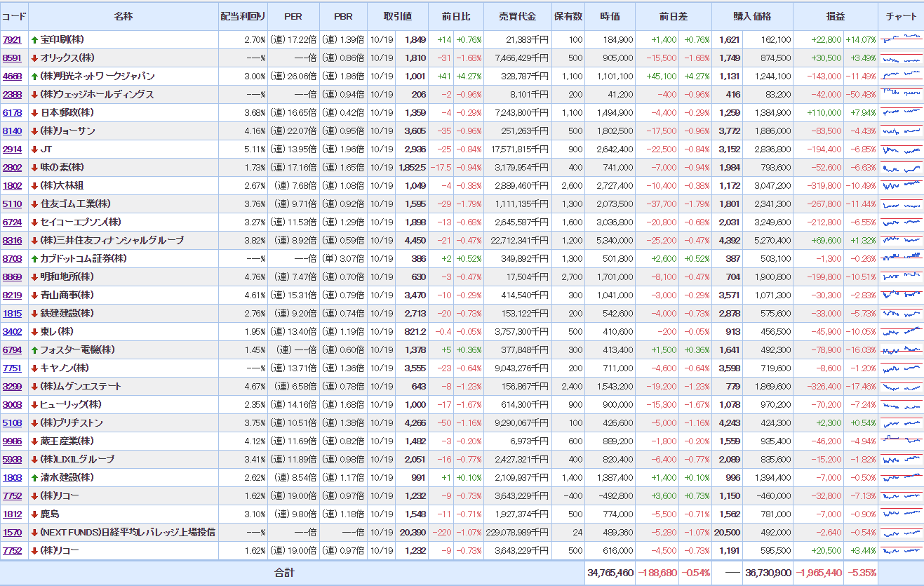Open stock code link 8591
Screen dimensions: 924x586
(12, 58)
